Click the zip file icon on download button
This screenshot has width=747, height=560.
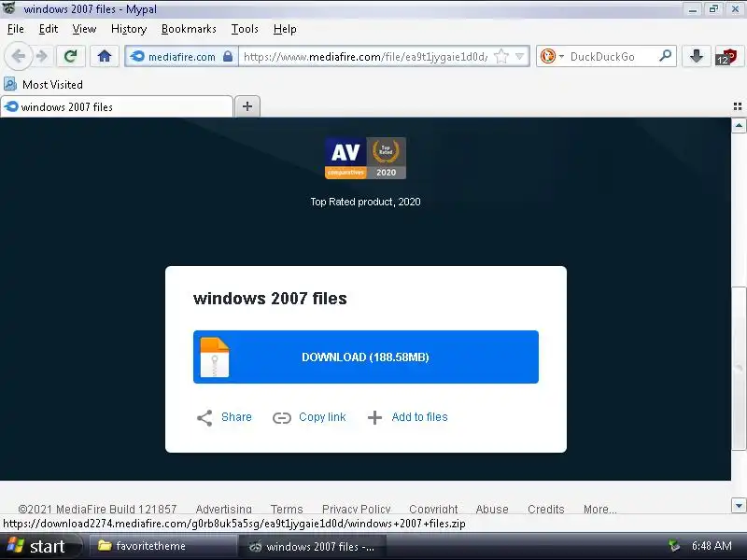pos(215,357)
